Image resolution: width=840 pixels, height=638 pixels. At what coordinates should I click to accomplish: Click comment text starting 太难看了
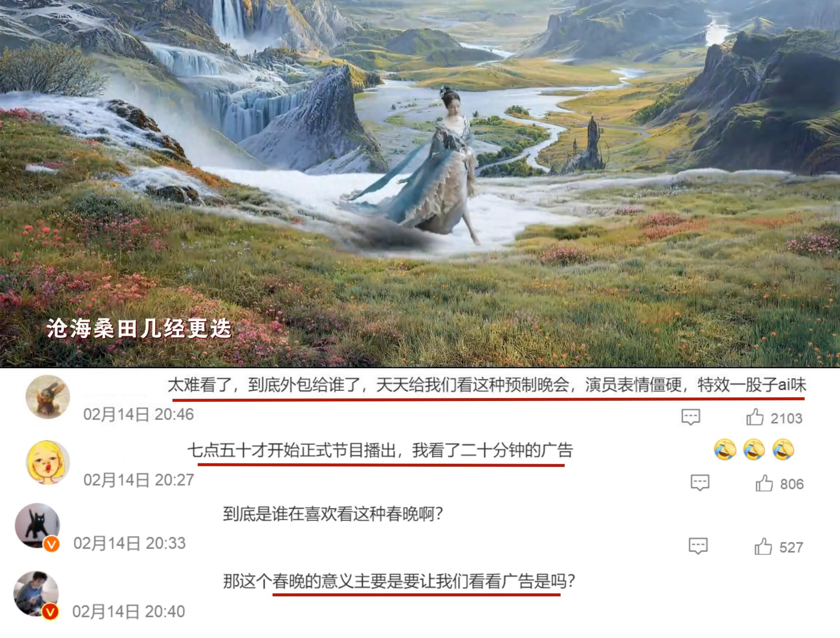pyautogui.click(x=487, y=385)
